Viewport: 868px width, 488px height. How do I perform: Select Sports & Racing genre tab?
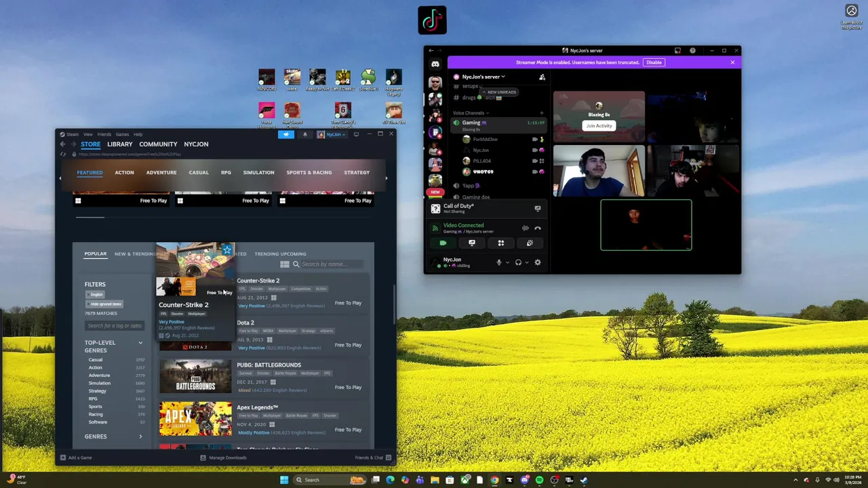pyautogui.click(x=309, y=172)
